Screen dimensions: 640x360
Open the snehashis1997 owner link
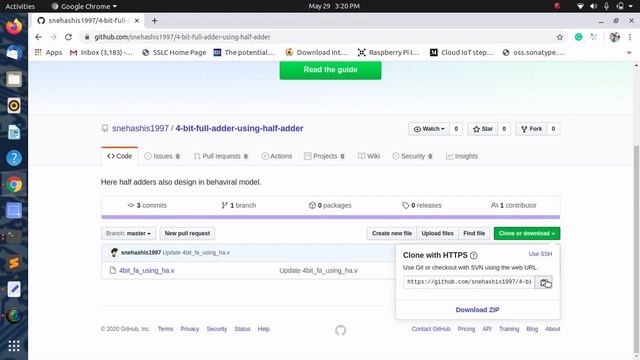click(x=140, y=129)
